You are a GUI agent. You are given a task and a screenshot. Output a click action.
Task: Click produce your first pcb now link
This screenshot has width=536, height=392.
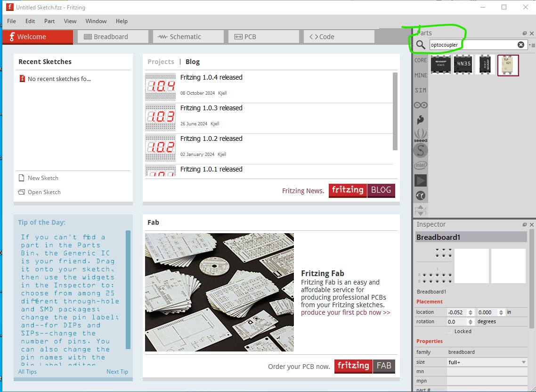point(345,313)
